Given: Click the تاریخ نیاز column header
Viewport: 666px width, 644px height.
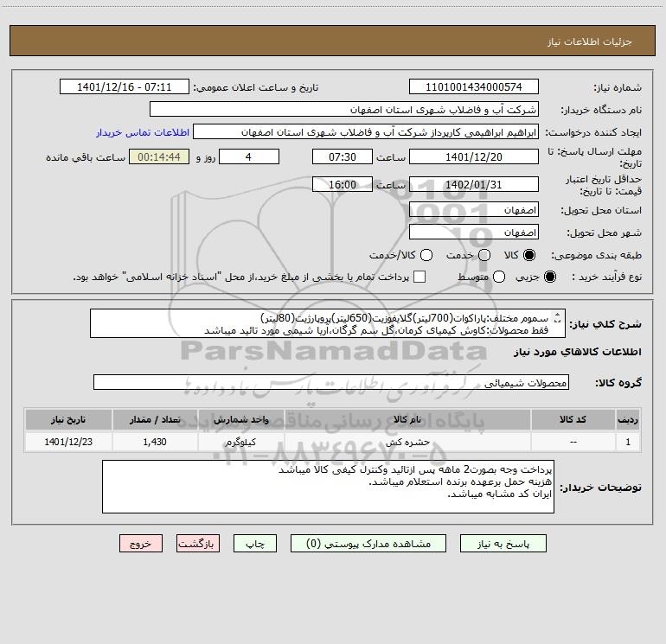Looking at the screenshot, I should (x=68, y=420).
